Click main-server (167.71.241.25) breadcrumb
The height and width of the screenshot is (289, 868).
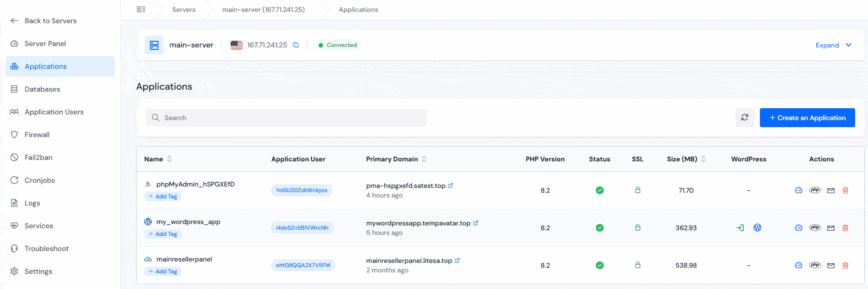[x=263, y=9]
